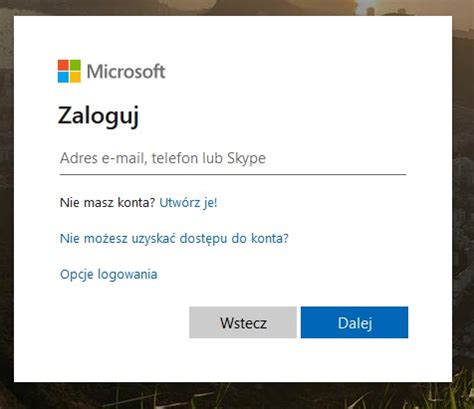Image resolution: width=474 pixels, height=409 pixels.
Task: Click the red square of Microsoft logo
Action: (x=63, y=65)
